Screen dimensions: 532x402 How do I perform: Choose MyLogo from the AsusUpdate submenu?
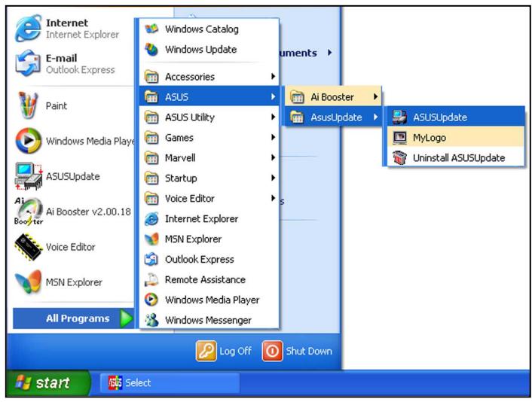456,137
